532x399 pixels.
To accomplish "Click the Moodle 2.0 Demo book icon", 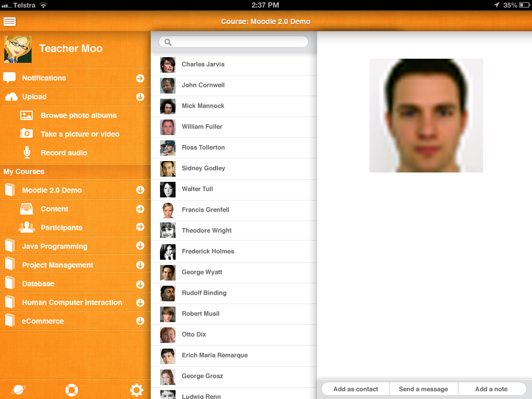I will (10, 190).
